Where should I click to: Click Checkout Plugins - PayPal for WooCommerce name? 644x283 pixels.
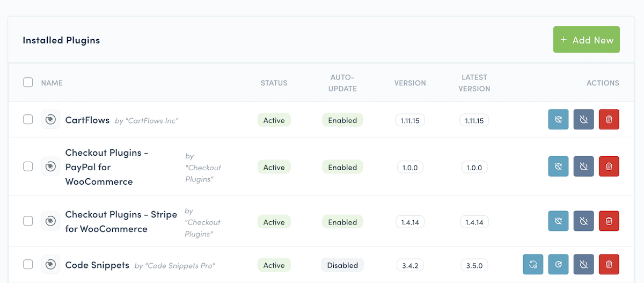(x=107, y=167)
